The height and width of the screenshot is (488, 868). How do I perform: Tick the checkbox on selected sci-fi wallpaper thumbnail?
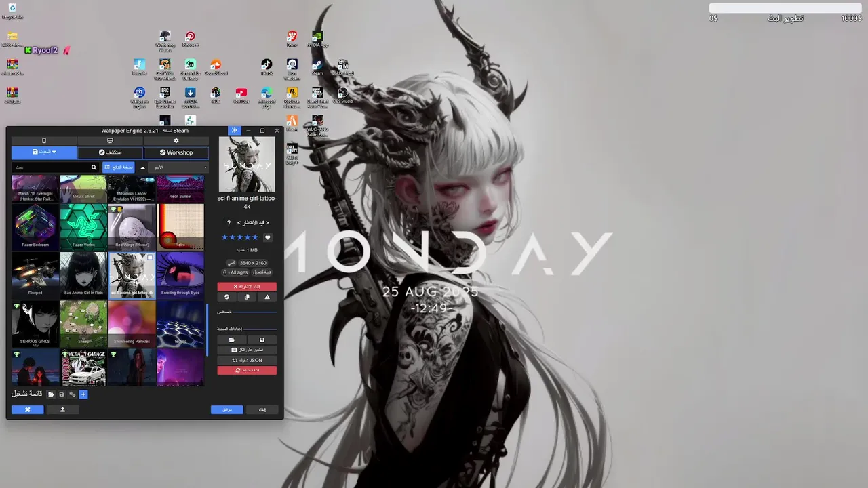pyautogui.click(x=150, y=258)
